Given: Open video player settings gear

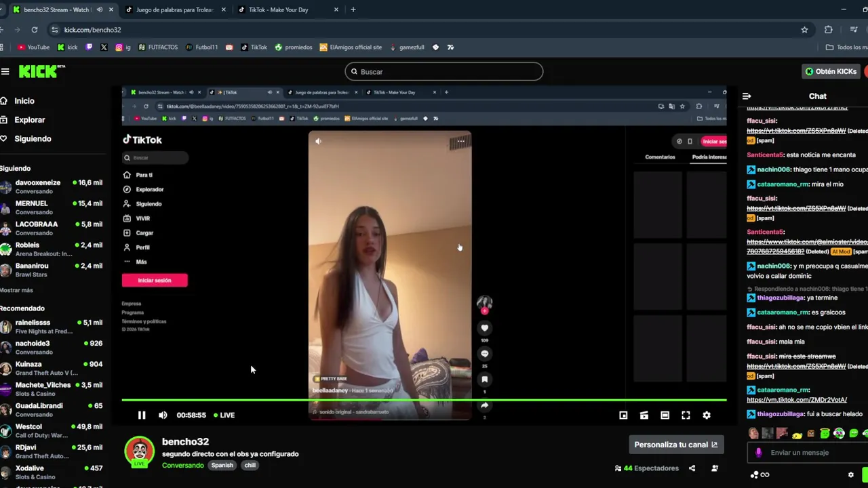Looking at the screenshot, I should click(x=707, y=415).
